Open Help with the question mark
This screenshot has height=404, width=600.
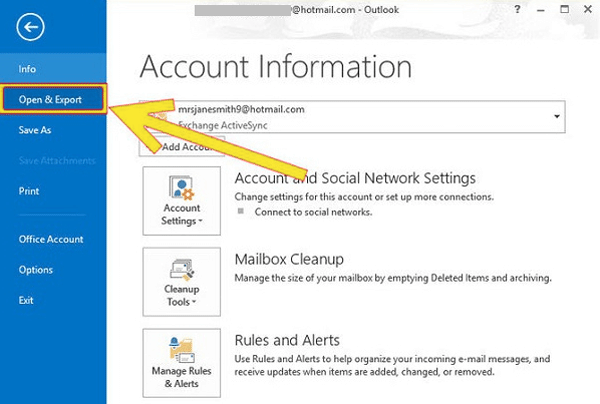click(x=517, y=9)
